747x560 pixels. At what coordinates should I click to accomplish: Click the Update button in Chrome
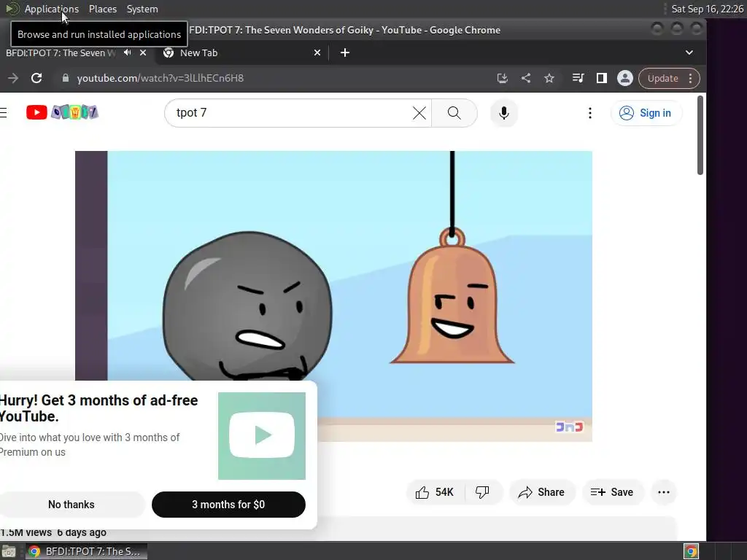point(662,78)
